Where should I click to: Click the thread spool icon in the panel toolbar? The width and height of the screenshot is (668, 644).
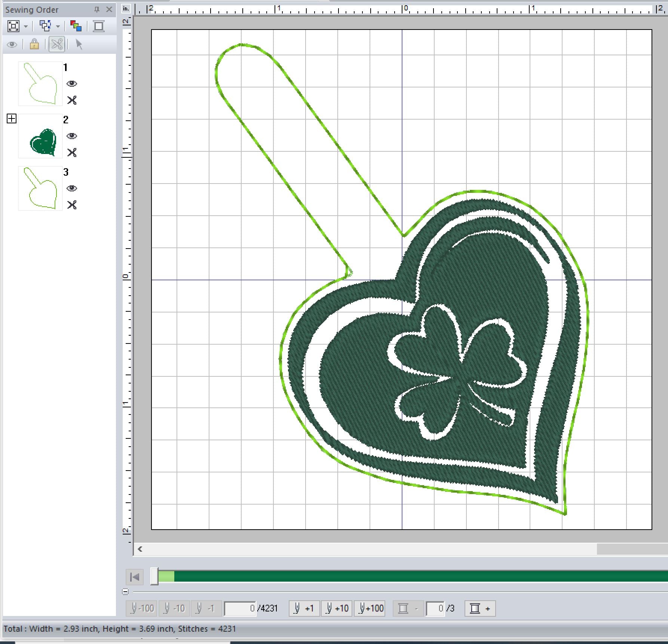pos(99,26)
